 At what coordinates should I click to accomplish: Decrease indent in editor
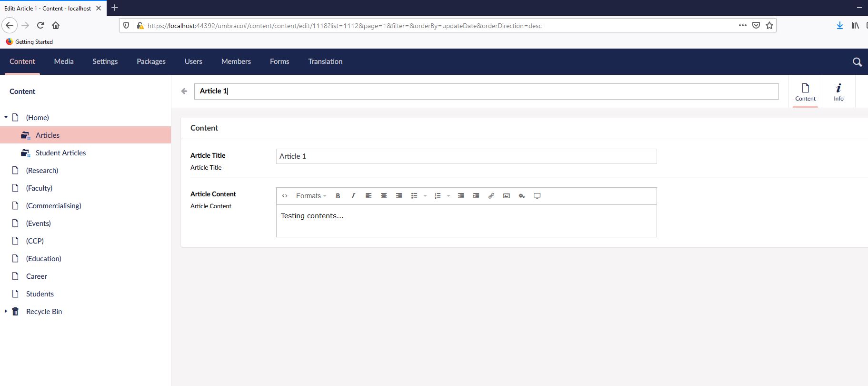pos(461,196)
